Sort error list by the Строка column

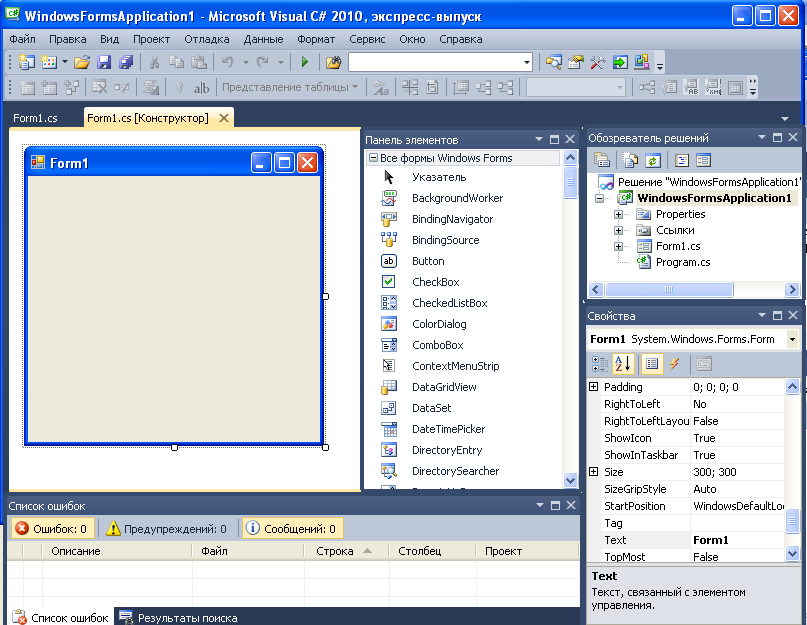pyautogui.click(x=347, y=551)
